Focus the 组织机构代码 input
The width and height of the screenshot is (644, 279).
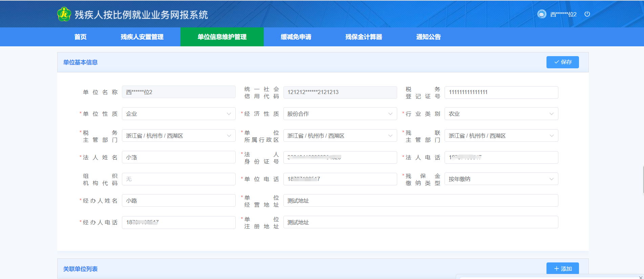pos(179,179)
